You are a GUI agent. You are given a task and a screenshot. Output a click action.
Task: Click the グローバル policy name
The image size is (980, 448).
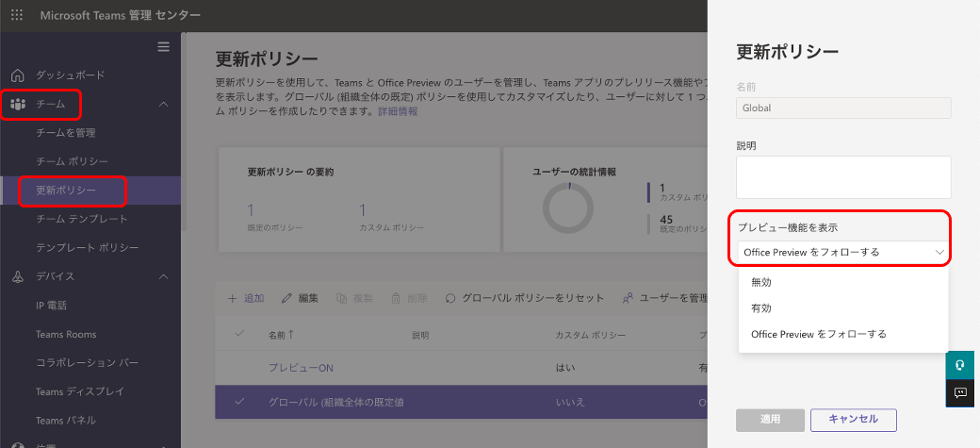[336, 402]
